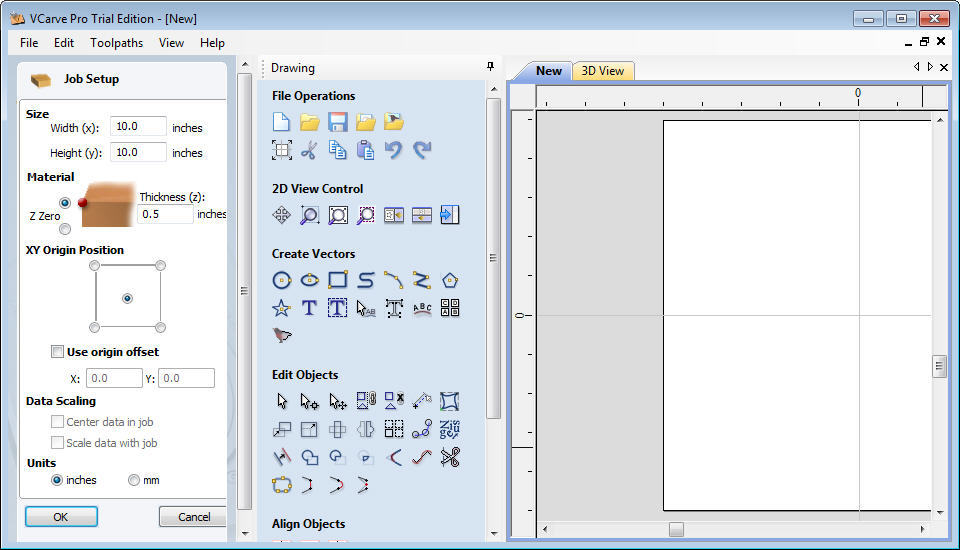
Task: Click the scissors Trim Vectors tool
Action: (x=450, y=457)
